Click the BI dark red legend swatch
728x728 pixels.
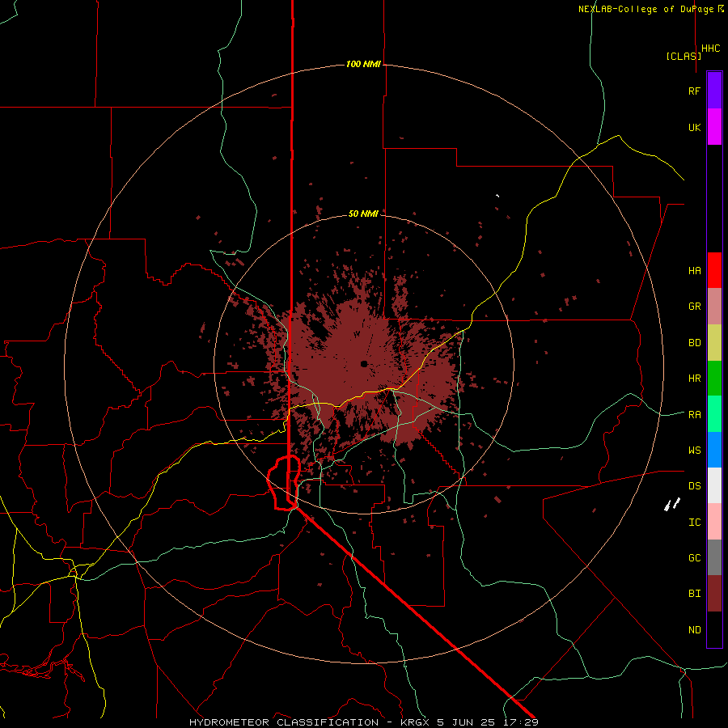(x=714, y=594)
